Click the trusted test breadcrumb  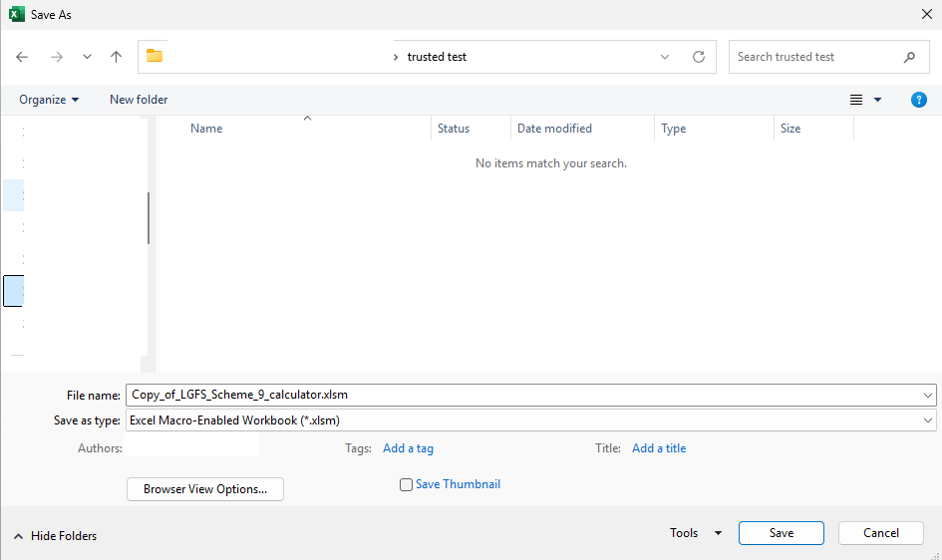click(x=437, y=57)
